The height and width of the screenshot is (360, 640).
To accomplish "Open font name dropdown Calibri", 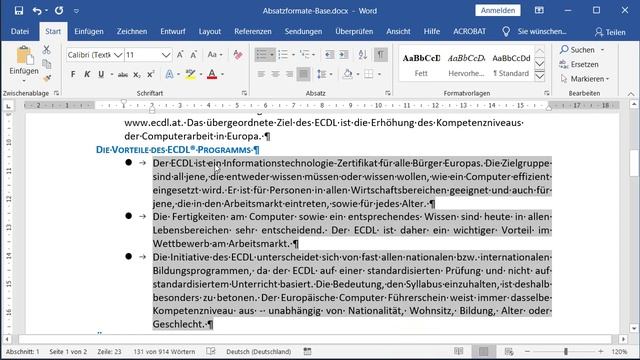I will [118, 55].
